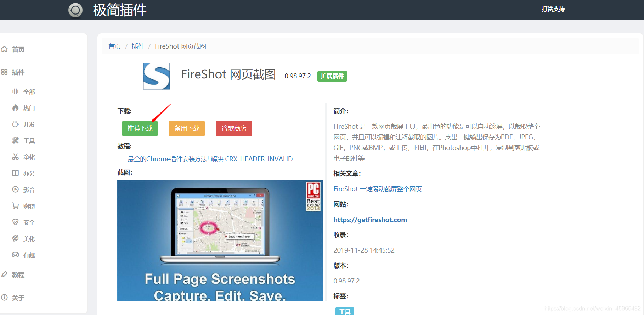This screenshot has width=644, height=315.
Task: Click the red 谷歌商店 button
Action: pos(234,128)
